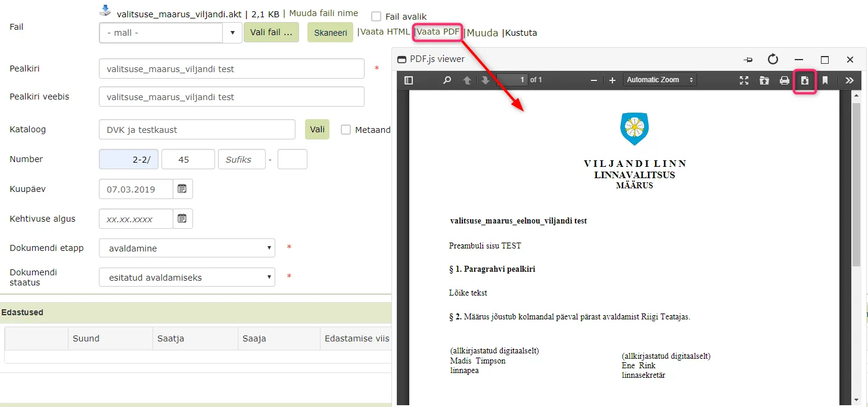Viewport: 868px width, 407px height.
Task: Click the Number field containing 45
Action: [188, 159]
